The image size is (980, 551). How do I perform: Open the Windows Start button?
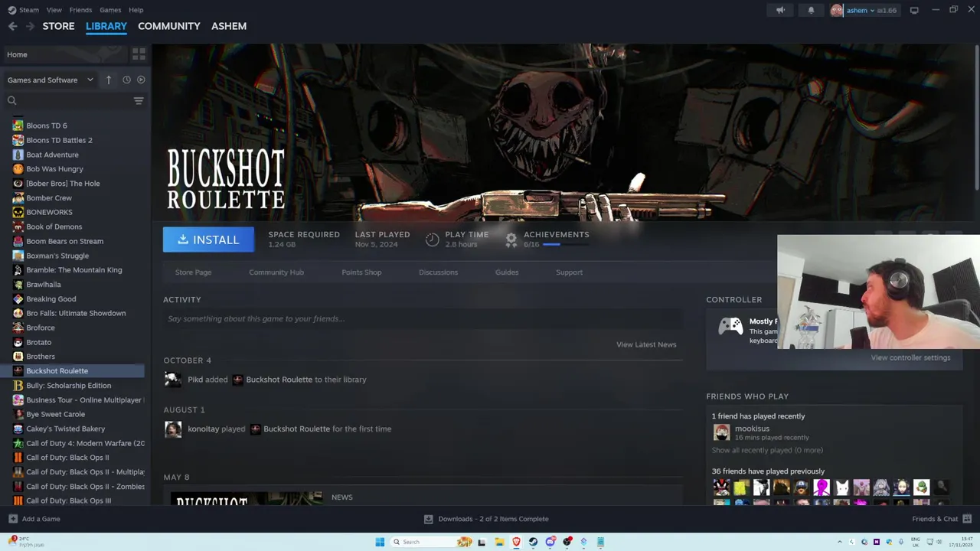(x=380, y=542)
